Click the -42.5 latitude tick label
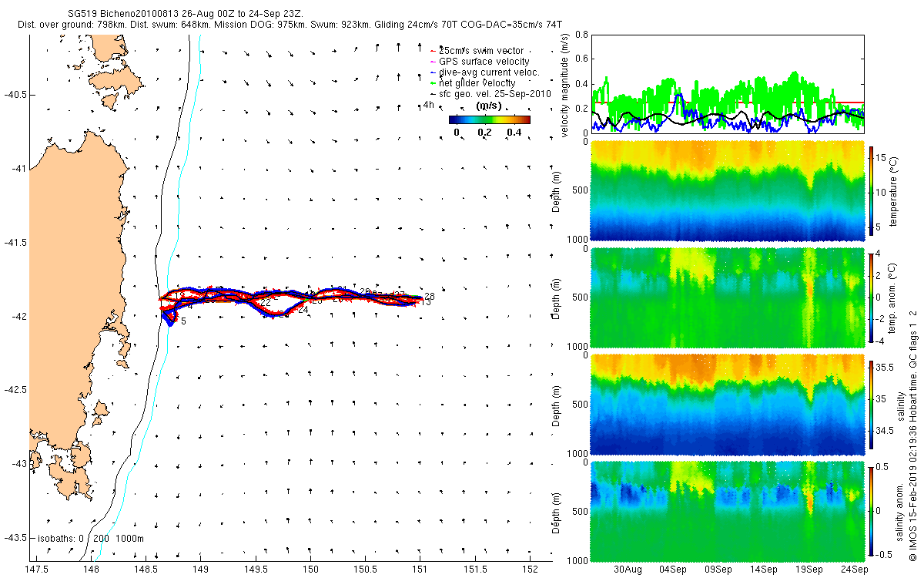Image resolution: width=924 pixels, height=578 pixels. click(x=14, y=390)
